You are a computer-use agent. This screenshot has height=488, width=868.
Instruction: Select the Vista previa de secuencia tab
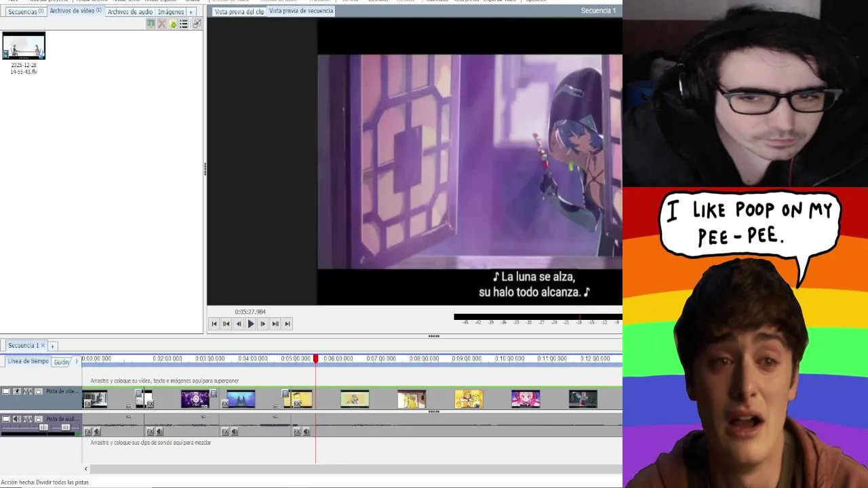tap(301, 11)
